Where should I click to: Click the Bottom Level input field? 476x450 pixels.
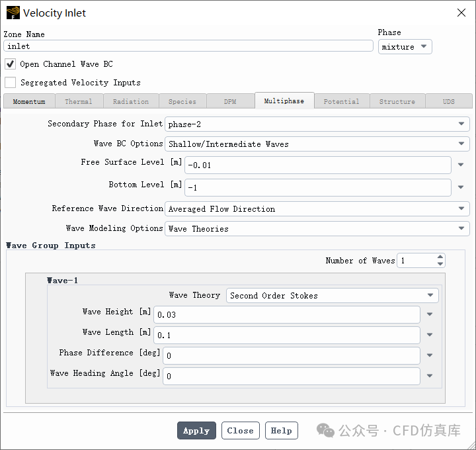tap(317, 187)
